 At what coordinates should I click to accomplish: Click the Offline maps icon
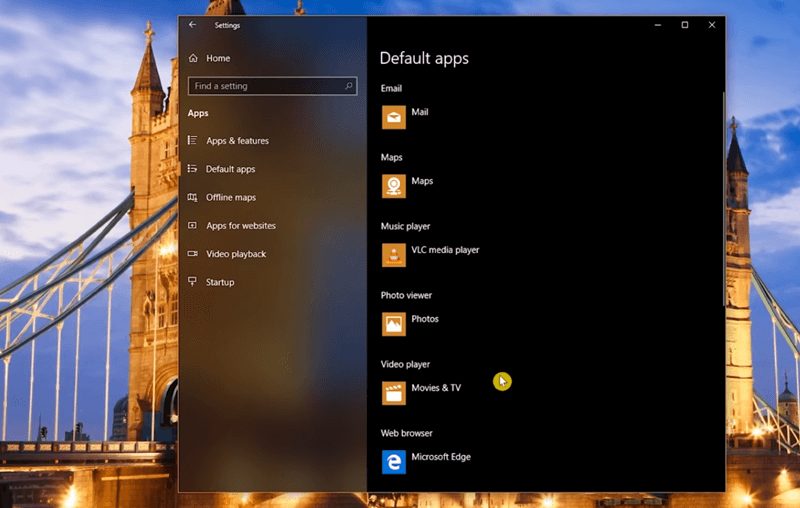[192, 197]
